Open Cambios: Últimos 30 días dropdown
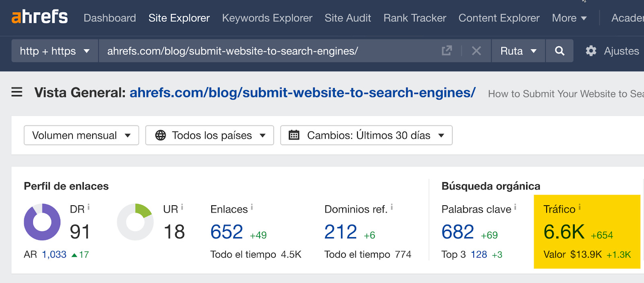Viewport: 644px width, 283px height. coord(366,135)
